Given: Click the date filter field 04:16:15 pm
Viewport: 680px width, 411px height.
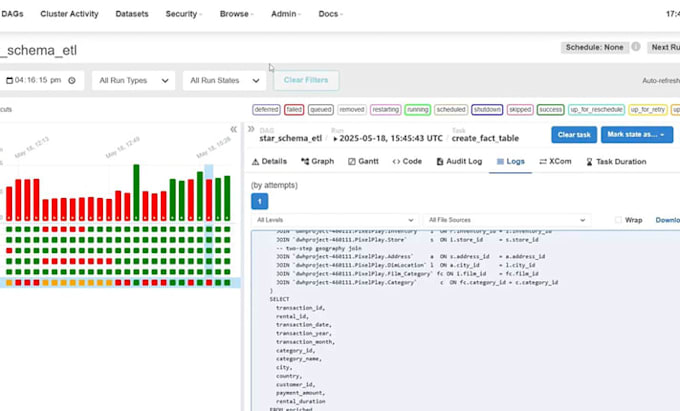Looking at the screenshot, I should click(41, 81).
